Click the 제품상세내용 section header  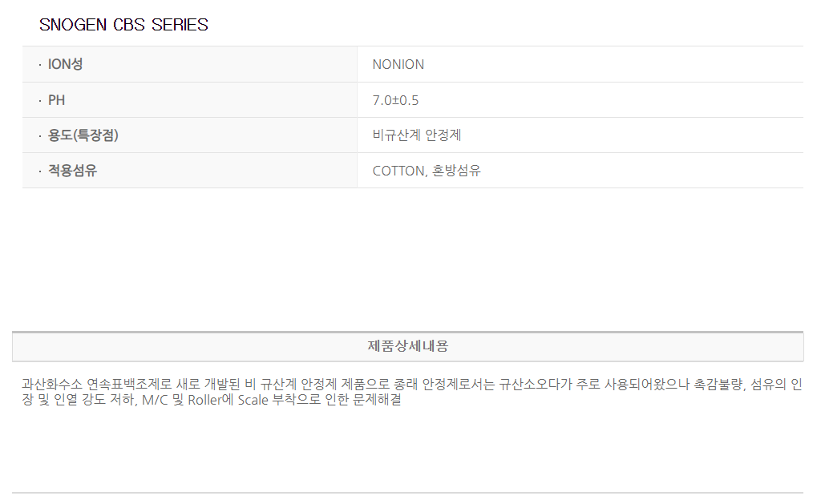pos(407,346)
